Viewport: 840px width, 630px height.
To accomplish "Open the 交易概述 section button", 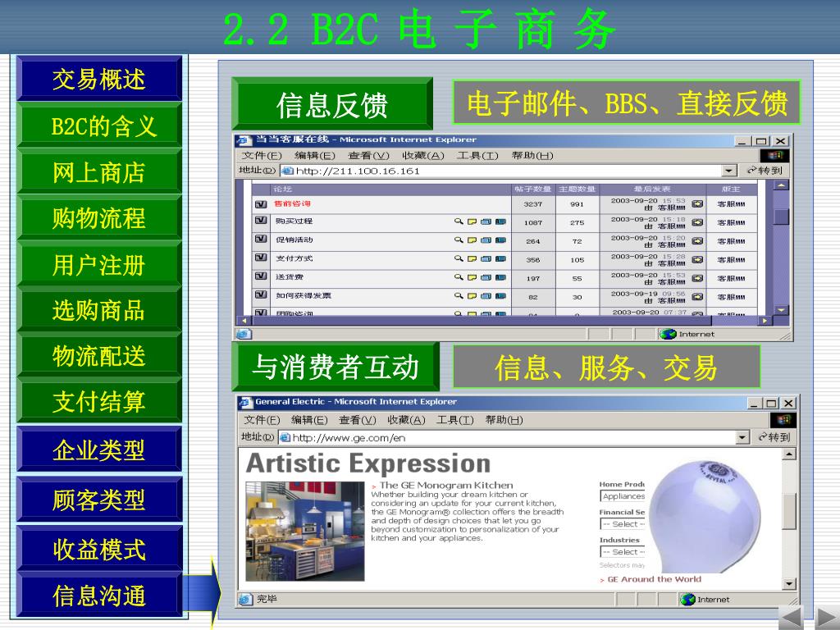I will 99,79.
